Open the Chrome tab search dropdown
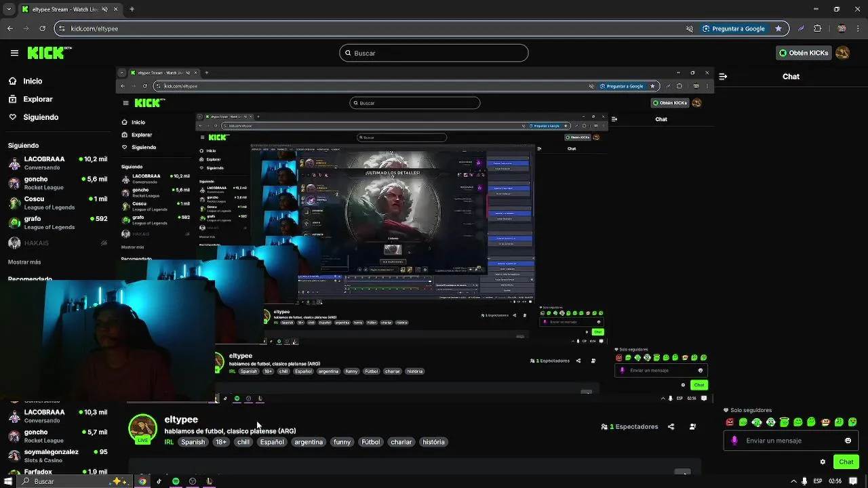Image resolution: width=868 pixels, height=488 pixels. click(x=9, y=9)
